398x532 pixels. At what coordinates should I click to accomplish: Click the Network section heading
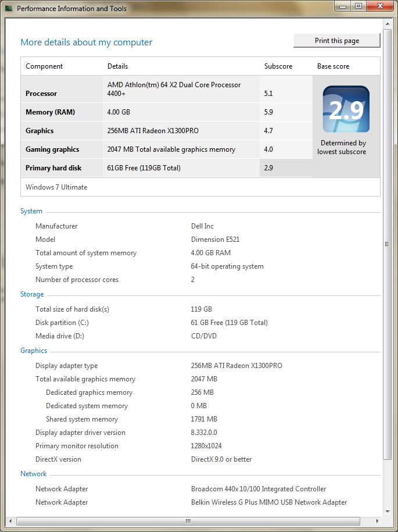click(33, 474)
